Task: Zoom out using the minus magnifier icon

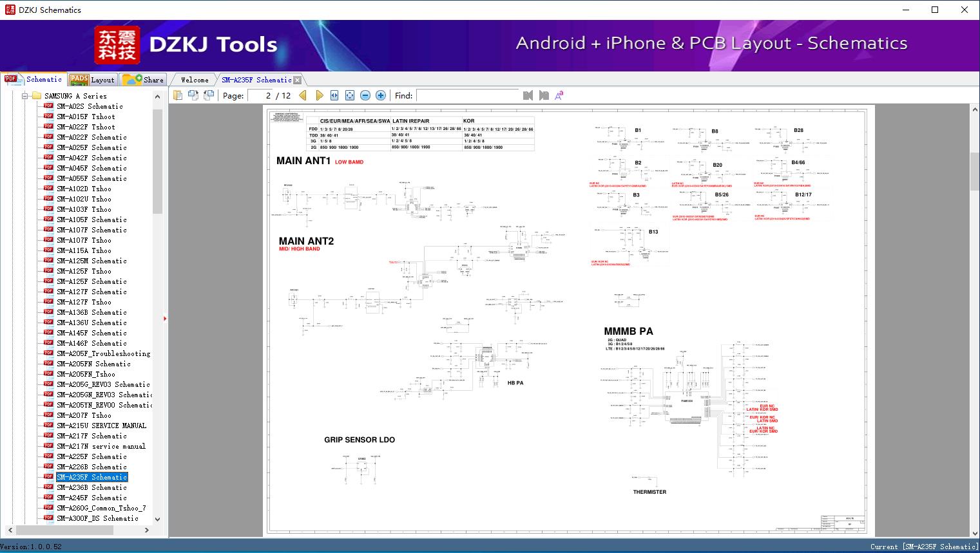Action: pos(365,95)
